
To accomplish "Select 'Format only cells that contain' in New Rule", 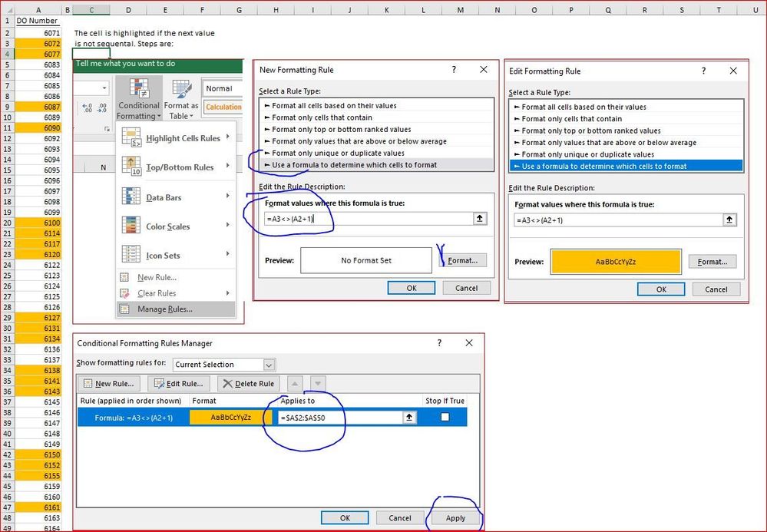I will click(377, 117).
